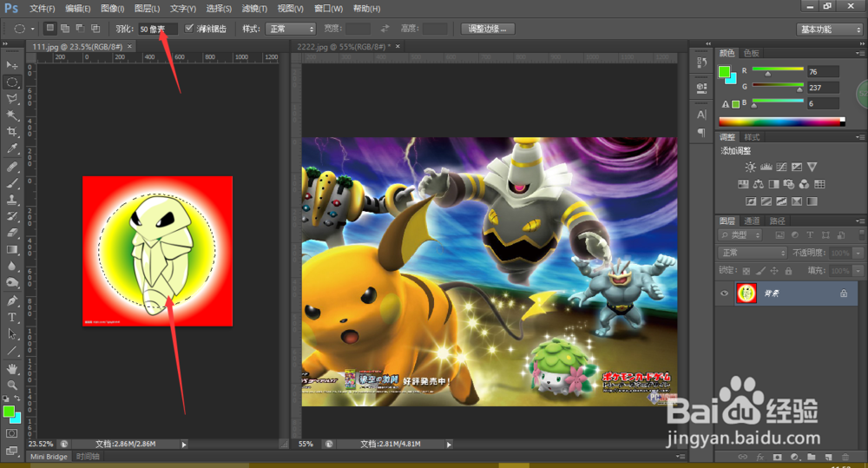Click the R channel slider in Color panel
868x468 pixels.
click(x=778, y=70)
